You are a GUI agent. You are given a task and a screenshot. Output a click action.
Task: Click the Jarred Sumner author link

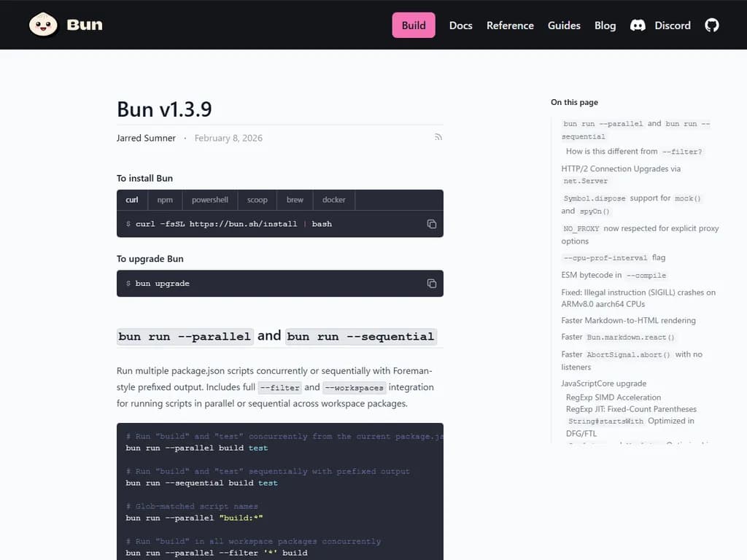point(146,137)
